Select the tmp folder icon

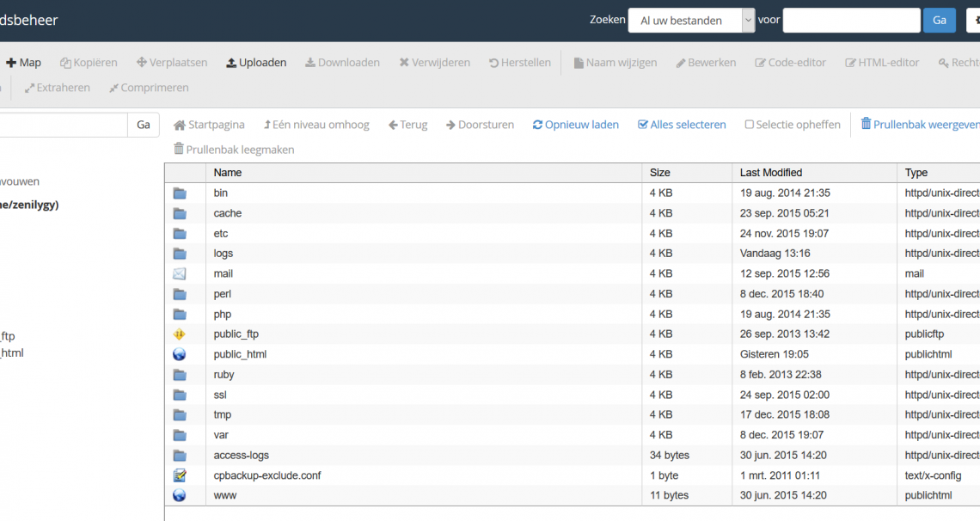pyautogui.click(x=180, y=414)
